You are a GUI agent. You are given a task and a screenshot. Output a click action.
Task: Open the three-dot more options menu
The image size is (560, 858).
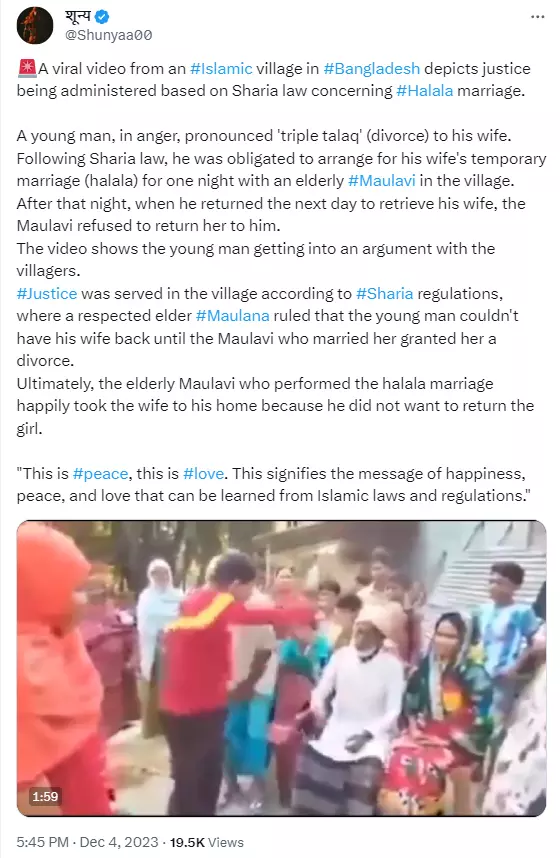(538, 17)
